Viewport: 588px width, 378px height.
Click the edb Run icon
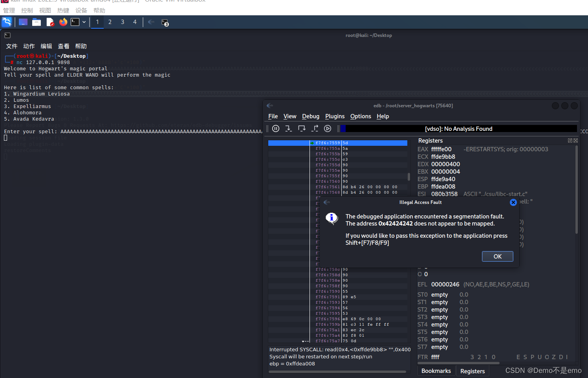coord(328,128)
